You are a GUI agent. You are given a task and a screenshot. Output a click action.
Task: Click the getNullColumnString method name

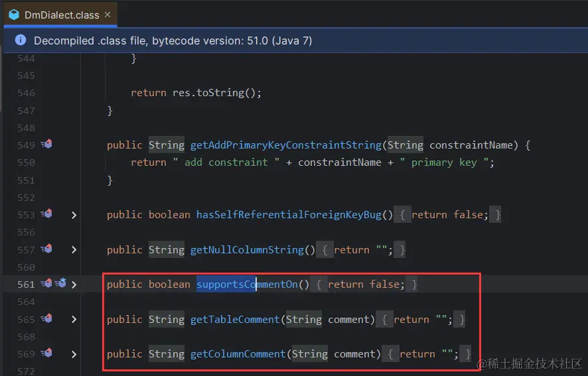[x=247, y=249]
